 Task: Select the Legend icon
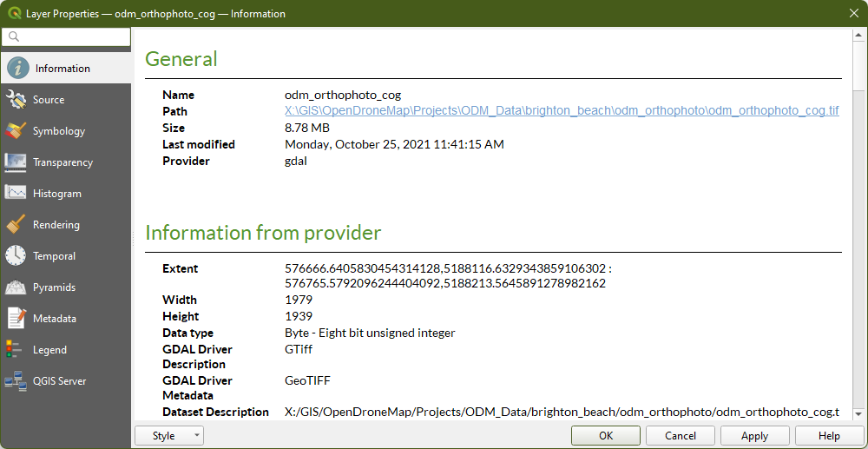tap(13, 350)
